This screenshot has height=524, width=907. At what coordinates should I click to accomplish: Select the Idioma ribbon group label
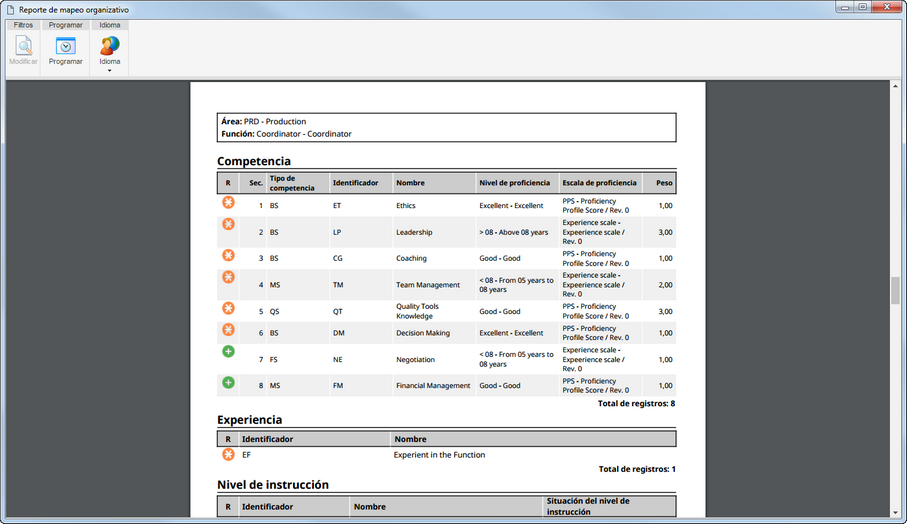pyautogui.click(x=109, y=25)
